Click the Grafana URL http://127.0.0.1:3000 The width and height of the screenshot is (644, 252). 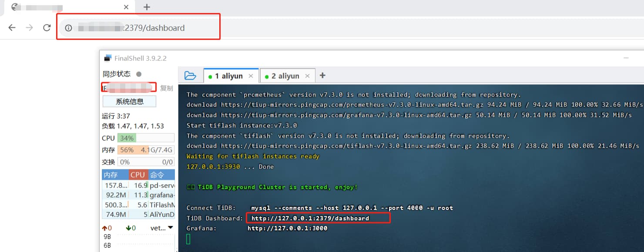pyautogui.click(x=288, y=228)
